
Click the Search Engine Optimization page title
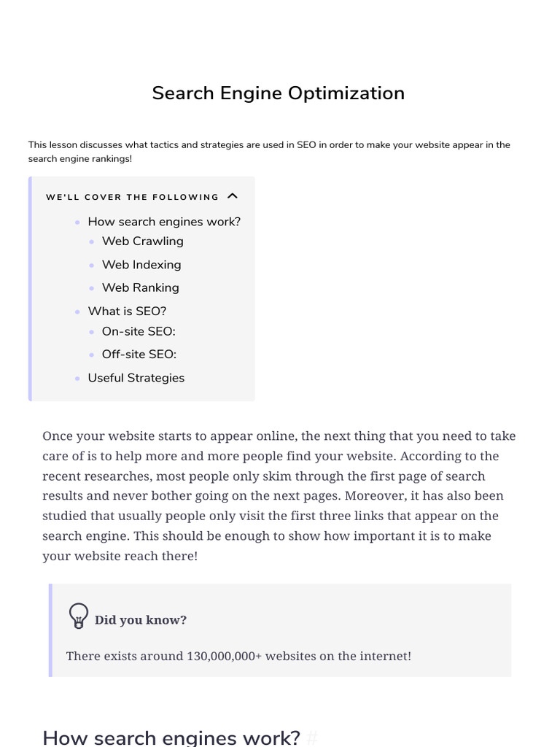[x=279, y=93]
